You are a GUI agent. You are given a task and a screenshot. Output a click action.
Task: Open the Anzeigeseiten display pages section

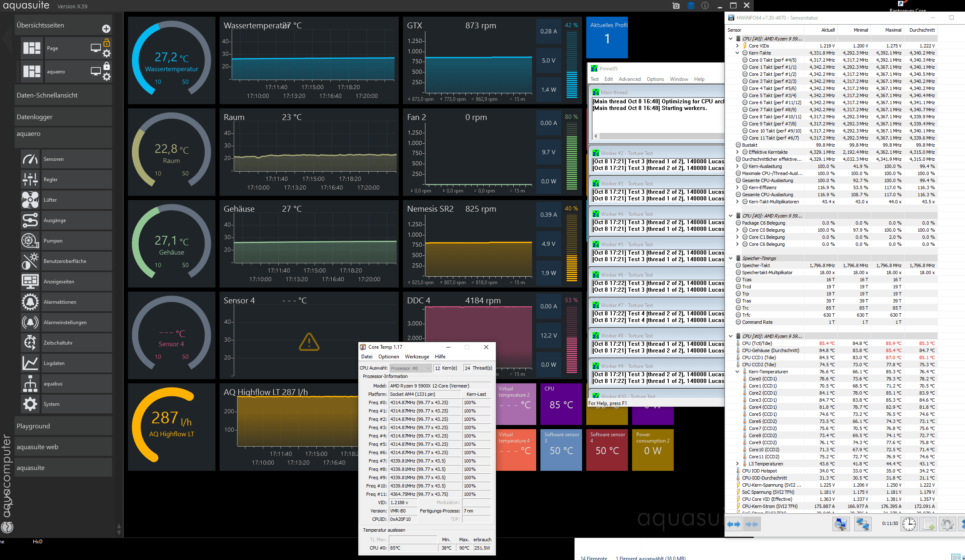tap(66, 282)
